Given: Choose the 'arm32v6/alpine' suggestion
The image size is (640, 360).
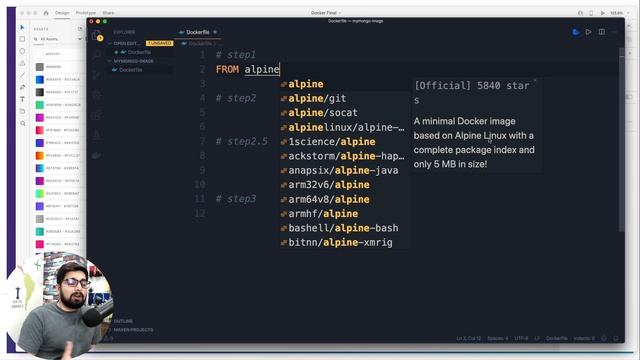Looking at the screenshot, I should point(345,184).
